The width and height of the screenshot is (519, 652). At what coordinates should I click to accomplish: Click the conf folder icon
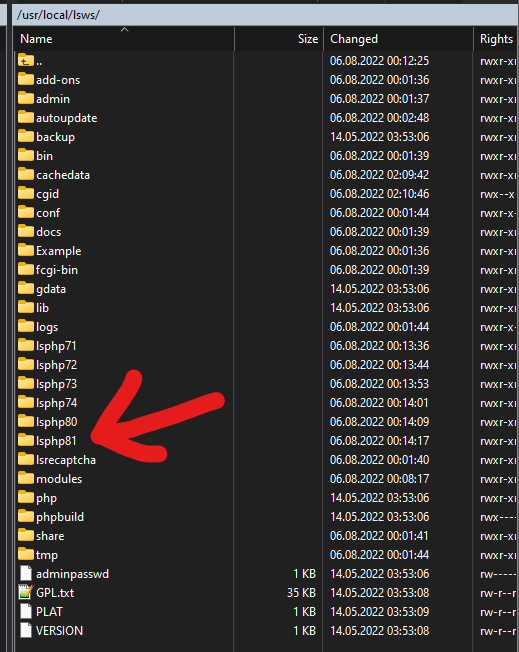(26, 212)
